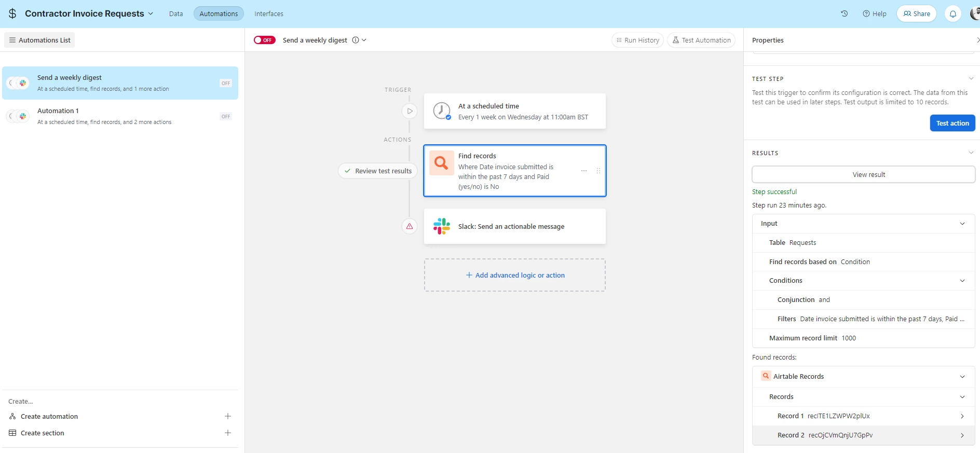The image size is (980, 453).
Task: Toggle OFF switch for Automation 1 row
Action: (x=226, y=116)
